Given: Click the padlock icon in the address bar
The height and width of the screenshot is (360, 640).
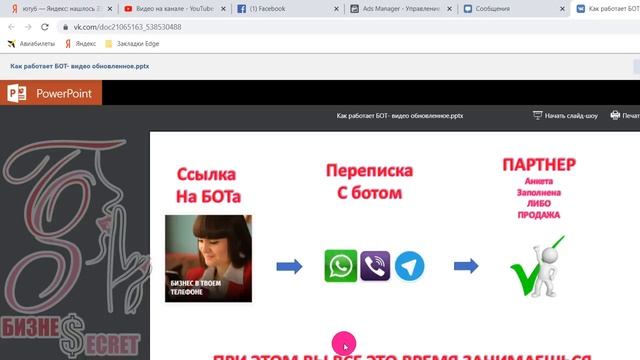Looking at the screenshot, I should tap(65, 27).
